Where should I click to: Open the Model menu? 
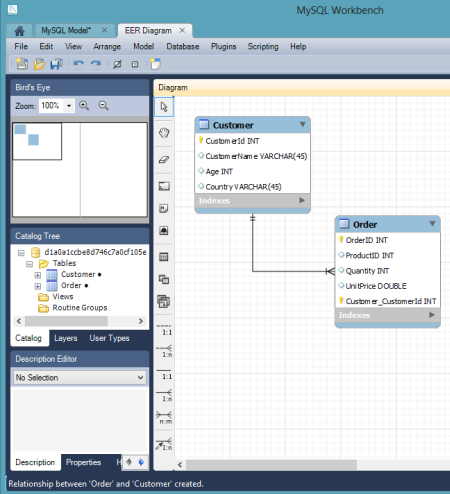click(144, 46)
